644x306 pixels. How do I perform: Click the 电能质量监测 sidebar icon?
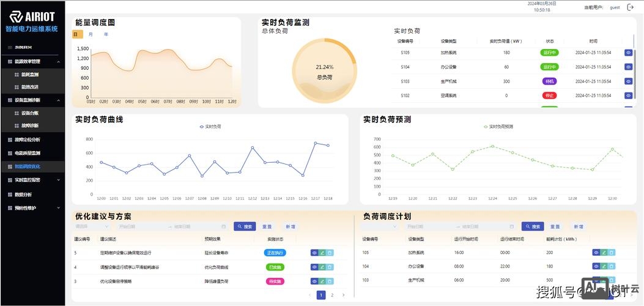(x=10, y=153)
